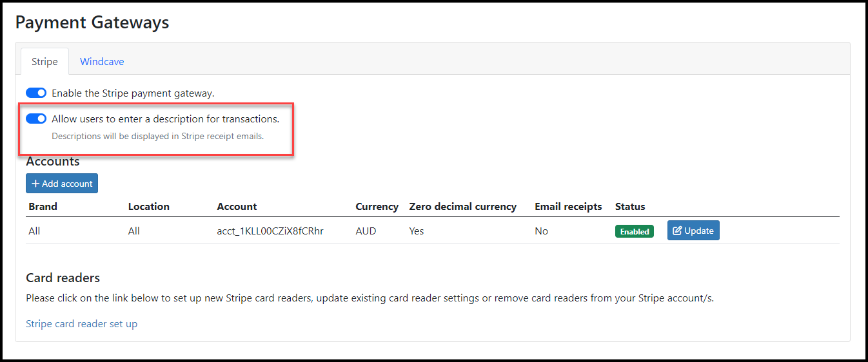Select the Stripe tab
This screenshot has width=868, height=362.
44,62
